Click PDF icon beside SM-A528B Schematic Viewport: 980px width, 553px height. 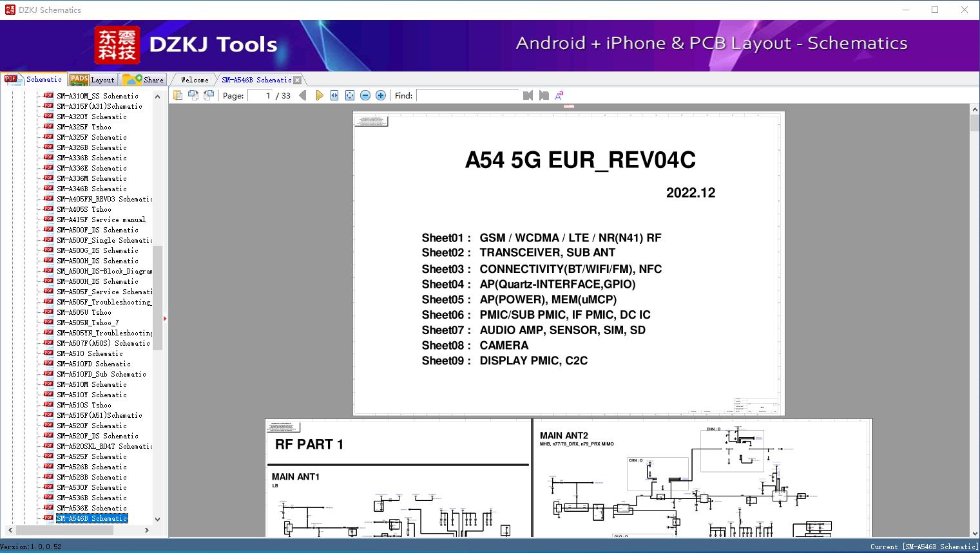pyautogui.click(x=48, y=476)
